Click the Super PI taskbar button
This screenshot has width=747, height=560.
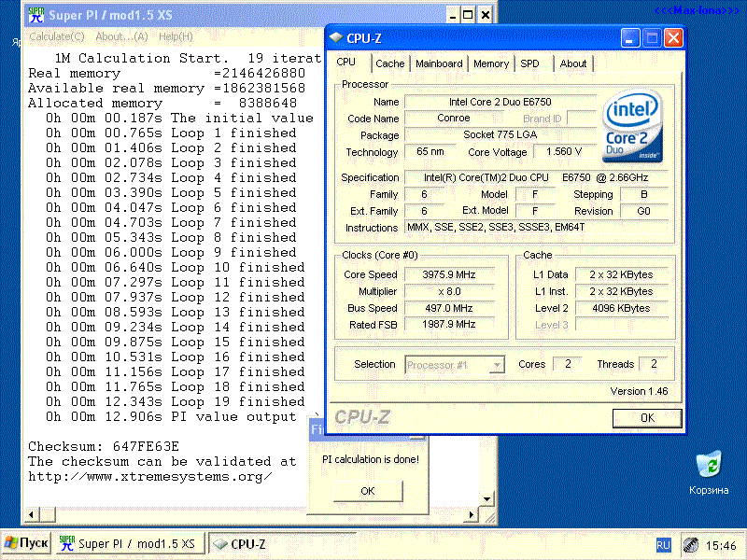tap(129, 544)
